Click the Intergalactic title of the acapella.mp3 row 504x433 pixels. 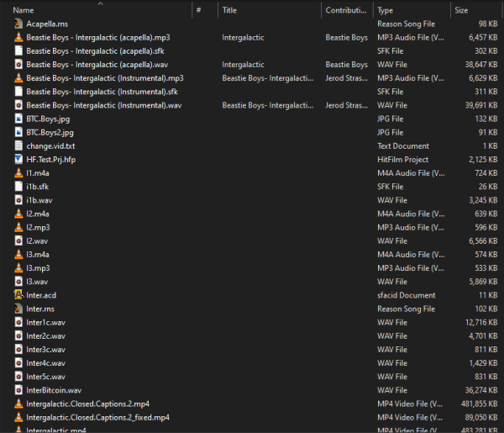tap(243, 38)
